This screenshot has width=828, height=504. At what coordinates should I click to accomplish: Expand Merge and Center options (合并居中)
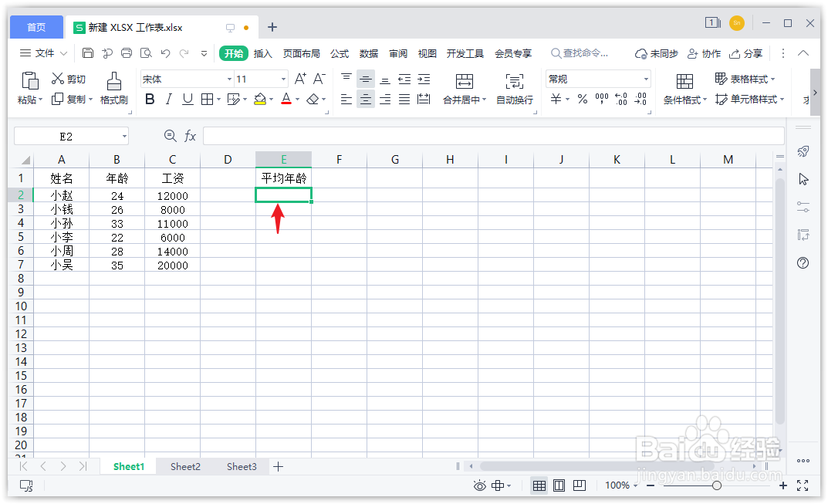pos(484,100)
